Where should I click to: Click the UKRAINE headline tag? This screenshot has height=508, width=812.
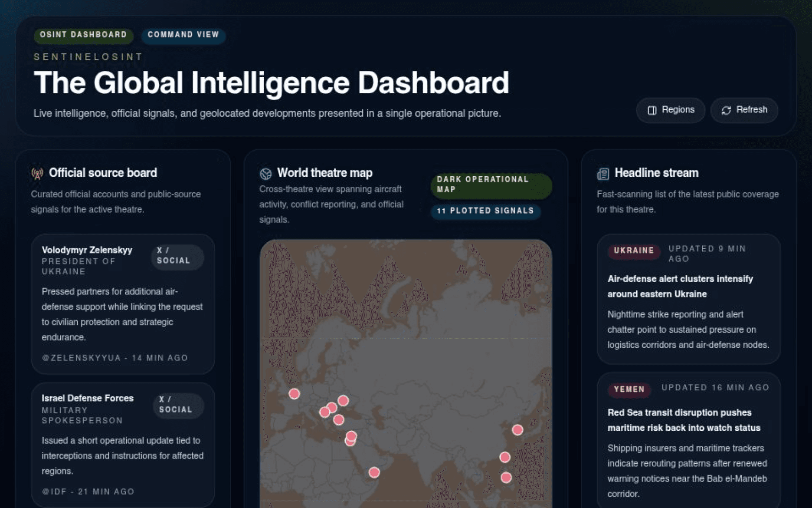(634, 251)
